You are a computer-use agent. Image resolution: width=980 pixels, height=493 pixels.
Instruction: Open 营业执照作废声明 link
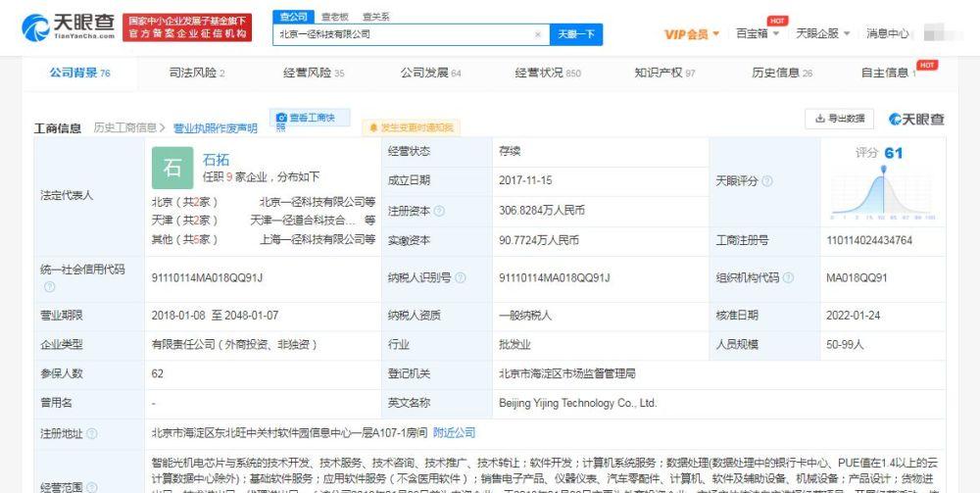pyautogui.click(x=215, y=128)
